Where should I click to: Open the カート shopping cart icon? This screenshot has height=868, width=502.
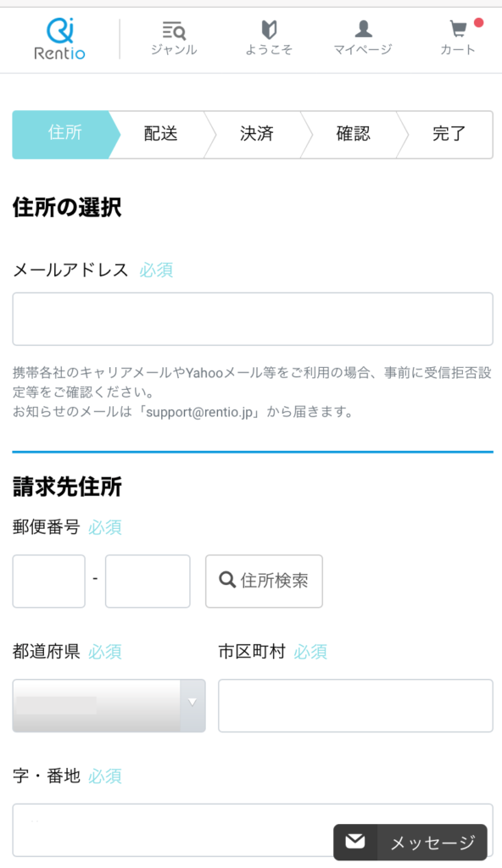coord(458,29)
